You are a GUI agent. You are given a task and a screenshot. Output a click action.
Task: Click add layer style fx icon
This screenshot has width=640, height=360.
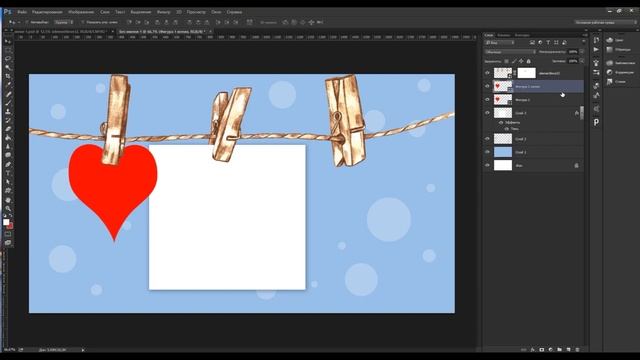pos(533,350)
